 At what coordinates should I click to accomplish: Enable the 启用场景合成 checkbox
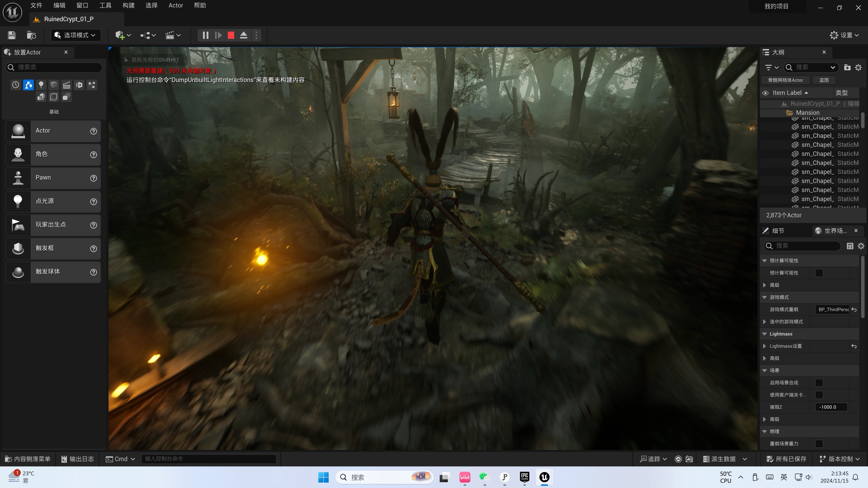tap(819, 382)
